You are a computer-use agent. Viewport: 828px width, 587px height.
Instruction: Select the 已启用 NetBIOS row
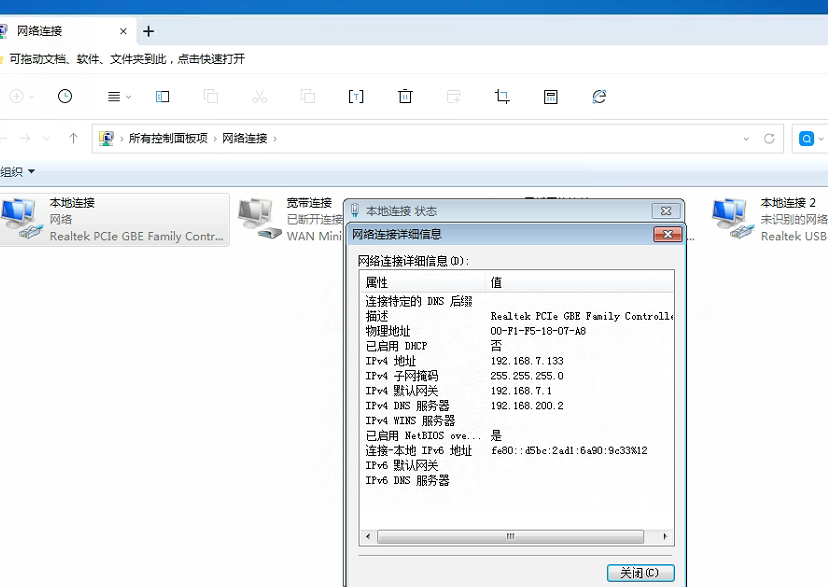518,435
